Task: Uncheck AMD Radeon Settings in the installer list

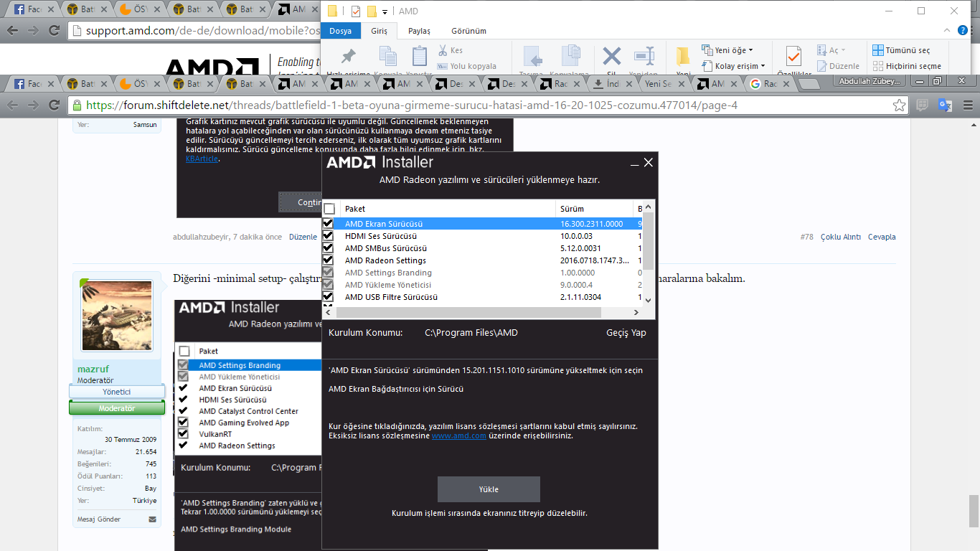Action: pos(329,260)
